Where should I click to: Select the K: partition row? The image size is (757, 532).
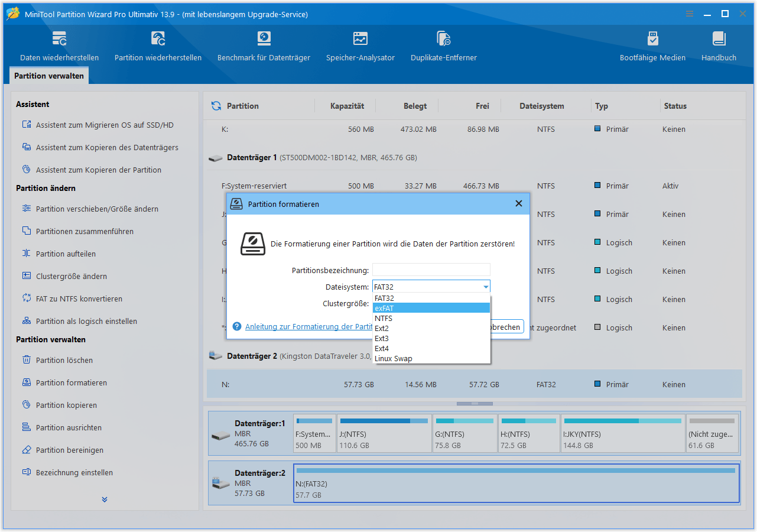click(474, 129)
